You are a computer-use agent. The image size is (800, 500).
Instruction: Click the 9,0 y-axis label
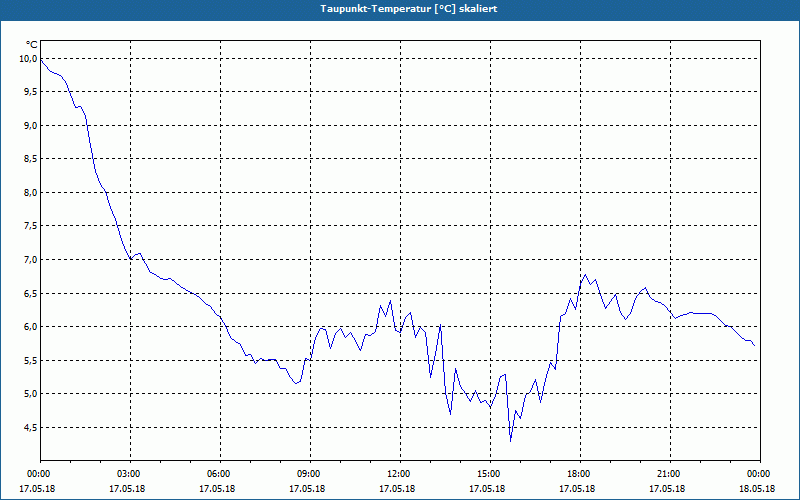click(x=31, y=126)
